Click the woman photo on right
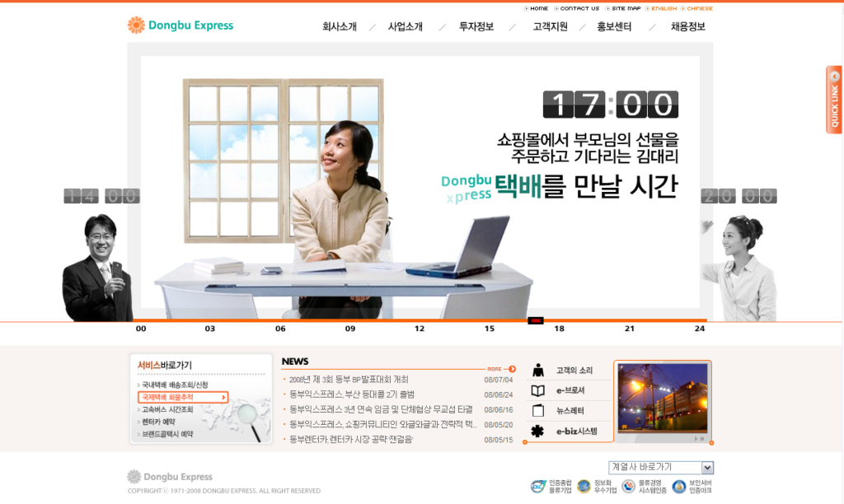The width and height of the screenshot is (844, 504). coord(740,268)
